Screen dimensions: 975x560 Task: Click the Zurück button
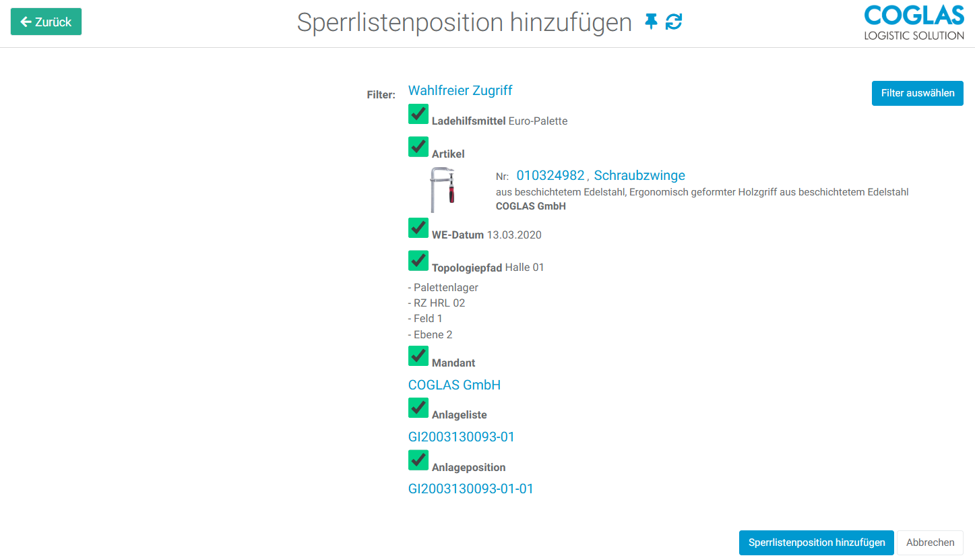45,22
